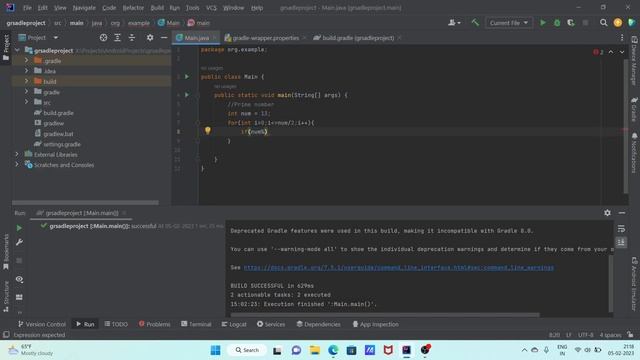Switch to build.gradle (gradleproject) tab
The width and height of the screenshot is (640, 360).
click(358, 38)
